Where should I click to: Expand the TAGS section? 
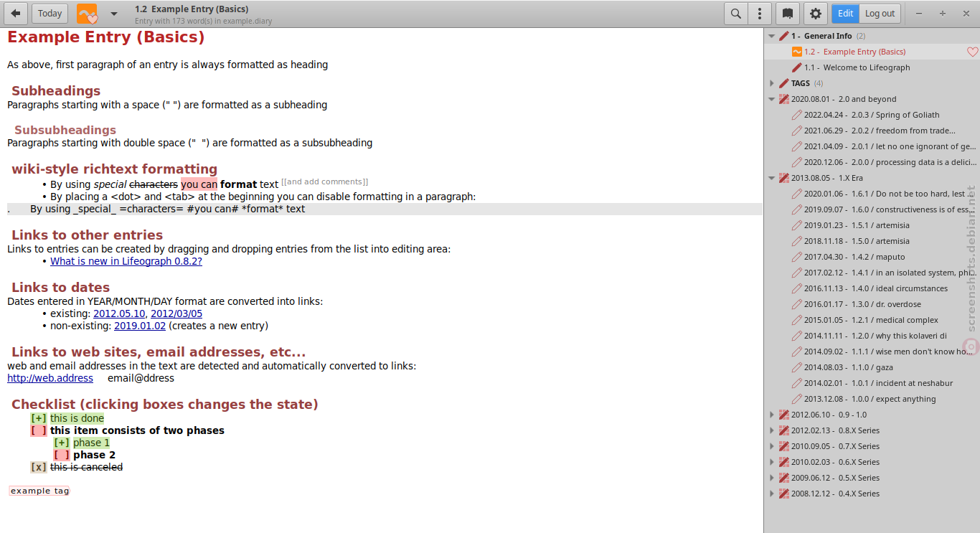[772, 83]
